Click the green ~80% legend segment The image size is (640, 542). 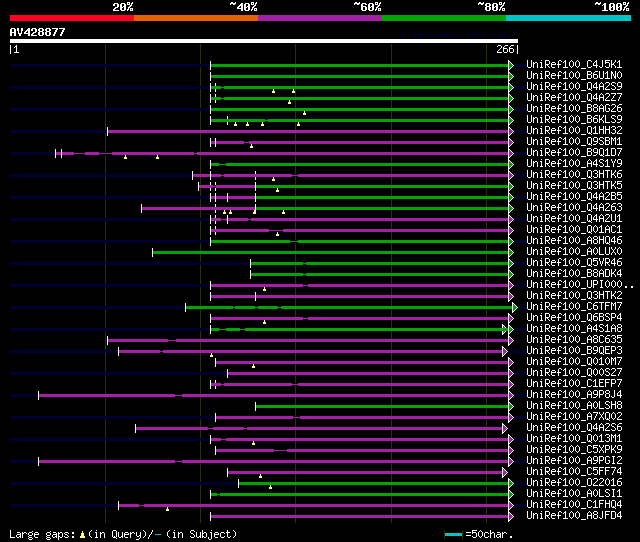(444, 18)
